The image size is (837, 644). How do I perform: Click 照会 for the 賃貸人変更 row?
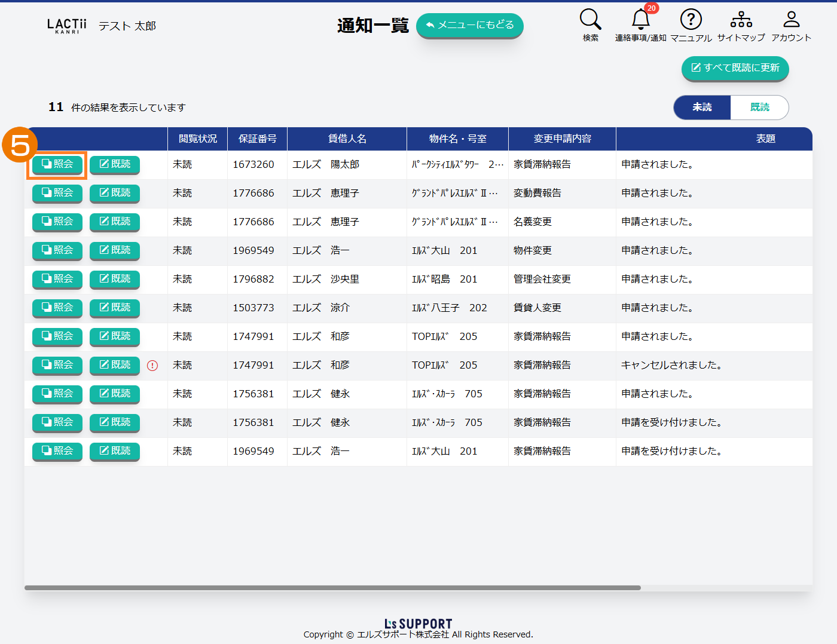click(x=57, y=308)
